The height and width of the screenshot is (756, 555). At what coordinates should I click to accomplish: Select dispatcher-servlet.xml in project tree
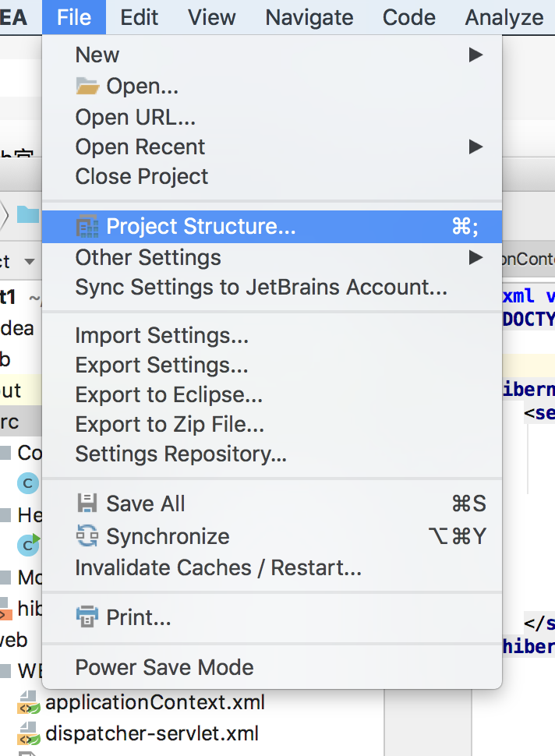(152, 734)
